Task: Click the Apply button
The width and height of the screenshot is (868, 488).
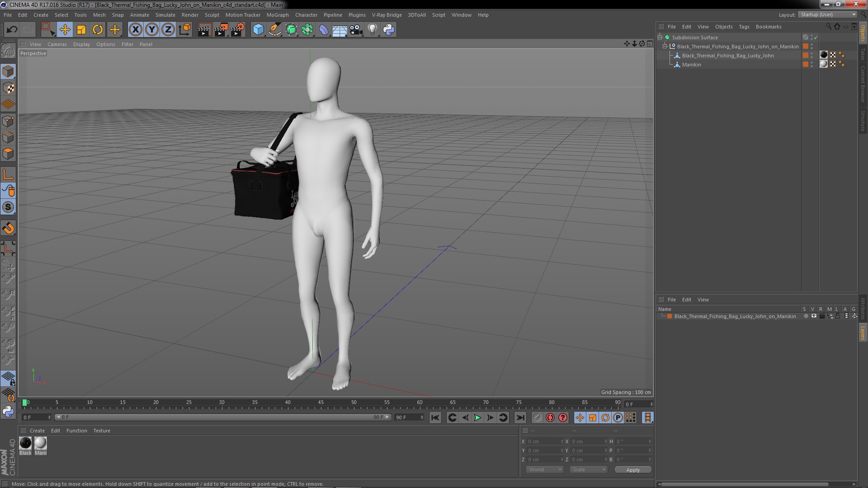Action: 632,469
